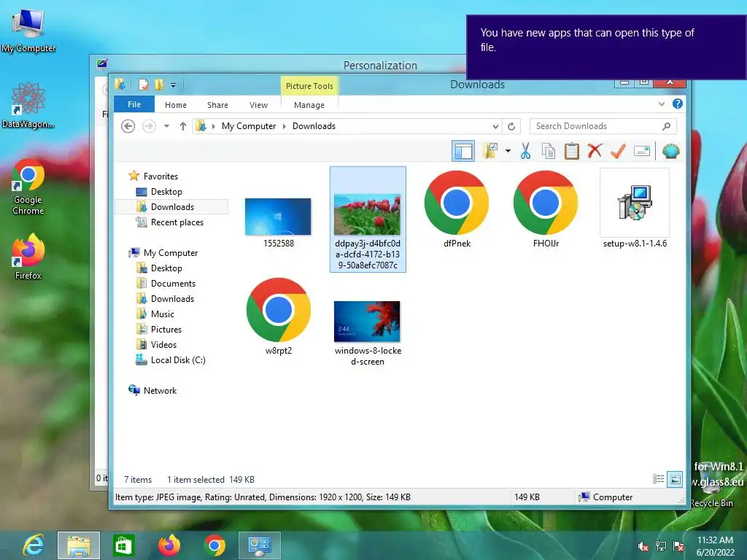Viewport: 747px width, 560px height.
Task: Select My Computer in the navigation tree
Action: click(x=171, y=253)
